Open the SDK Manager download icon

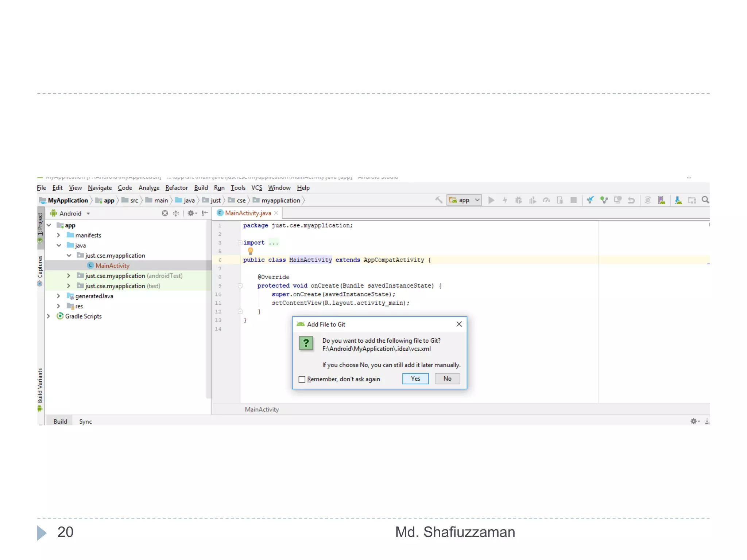[678, 200]
